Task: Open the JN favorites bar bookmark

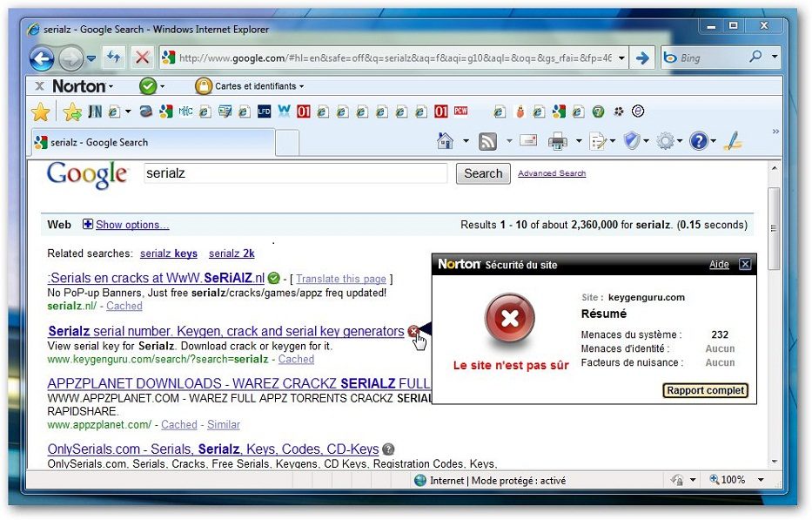Action: pyautogui.click(x=95, y=111)
